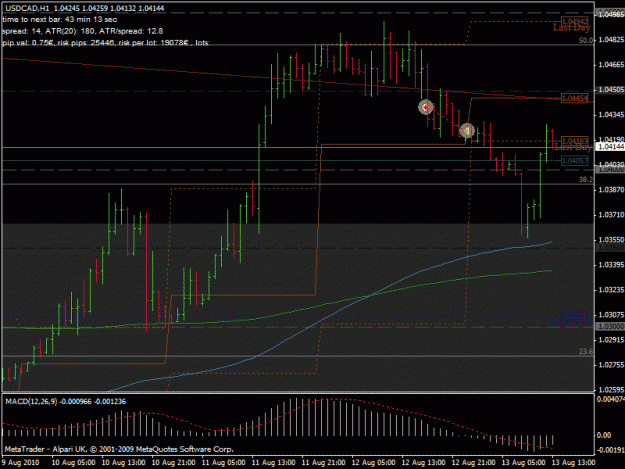The image size is (625, 469).
Task: Click the 1.03000 round-number level tag
Action: pyautogui.click(x=610, y=326)
